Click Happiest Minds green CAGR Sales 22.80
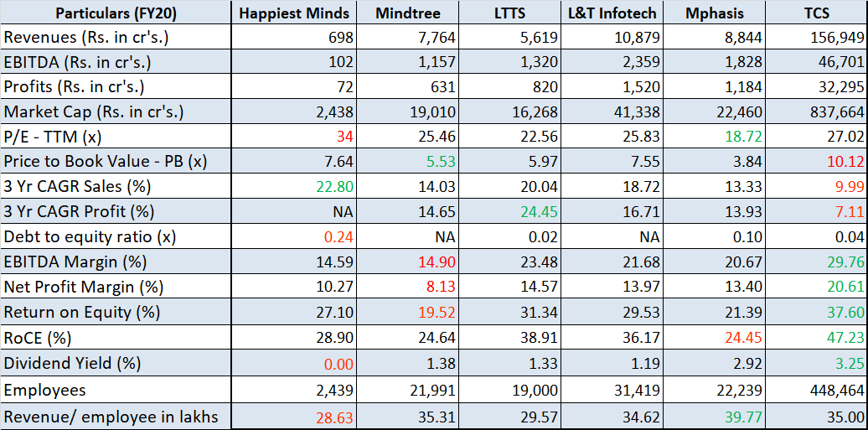Viewport: 868px width, 430px height. (x=335, y=187)
